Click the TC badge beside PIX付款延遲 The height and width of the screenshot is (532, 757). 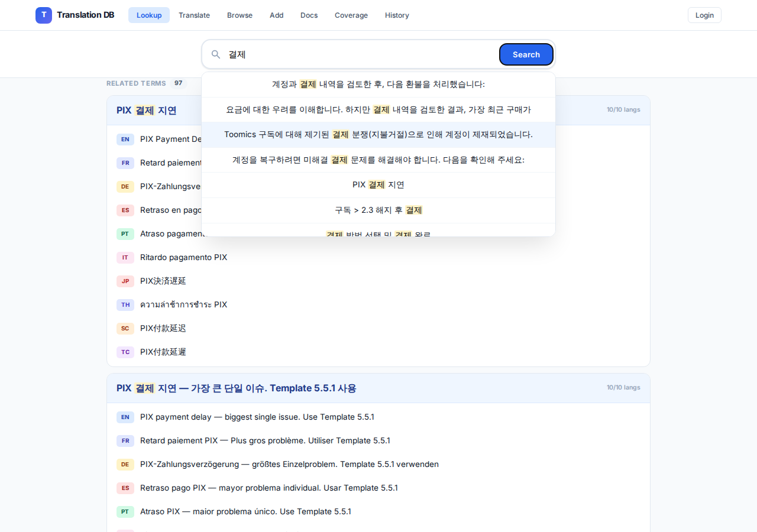(x=125, y=352)
